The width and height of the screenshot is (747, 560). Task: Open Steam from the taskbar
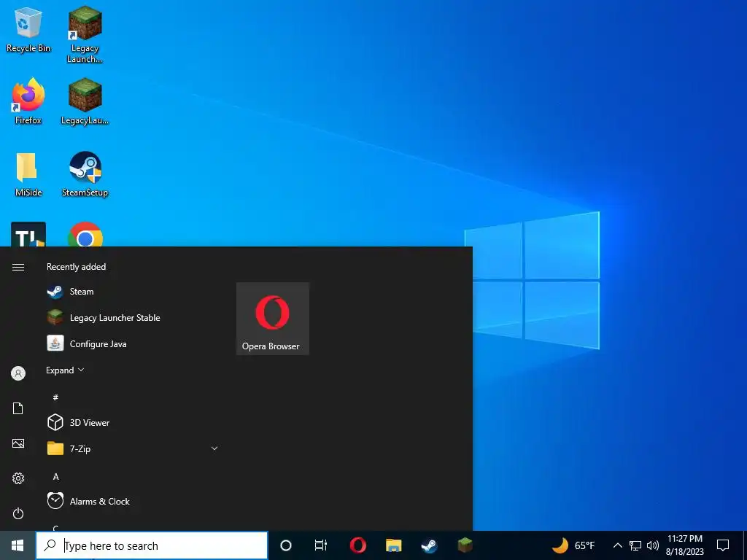[429, 545]
